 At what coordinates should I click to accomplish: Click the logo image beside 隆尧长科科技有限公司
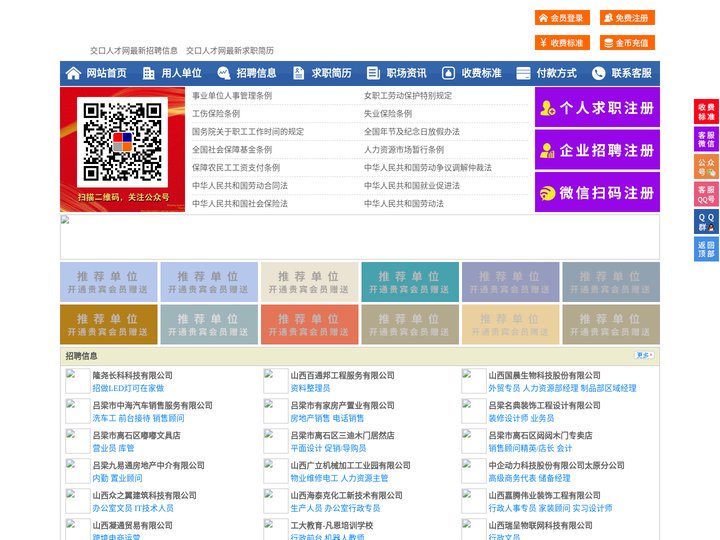pyautogui.click(x=78, y=381)
